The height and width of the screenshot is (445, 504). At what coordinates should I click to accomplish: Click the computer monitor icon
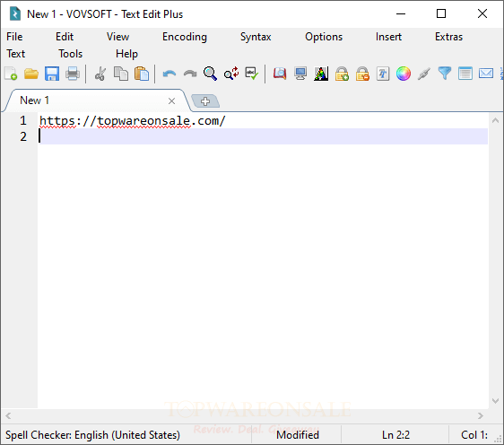[300, 74]
